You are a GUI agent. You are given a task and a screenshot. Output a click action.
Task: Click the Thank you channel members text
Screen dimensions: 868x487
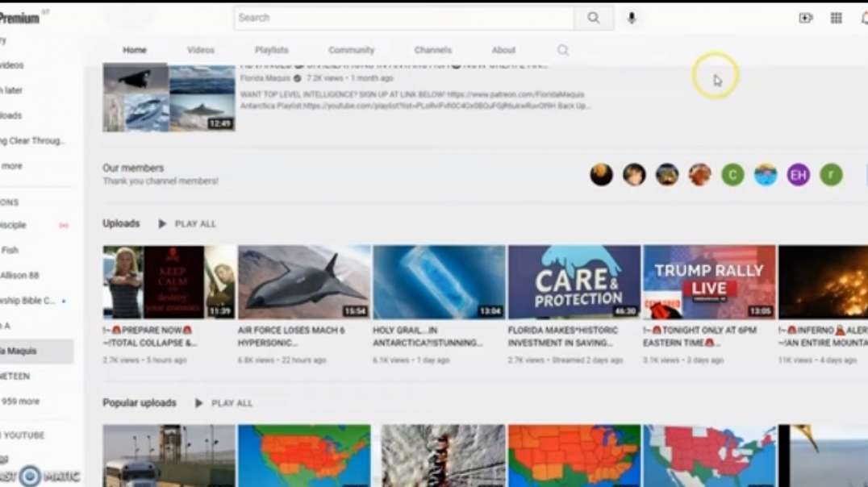[161, 181]
